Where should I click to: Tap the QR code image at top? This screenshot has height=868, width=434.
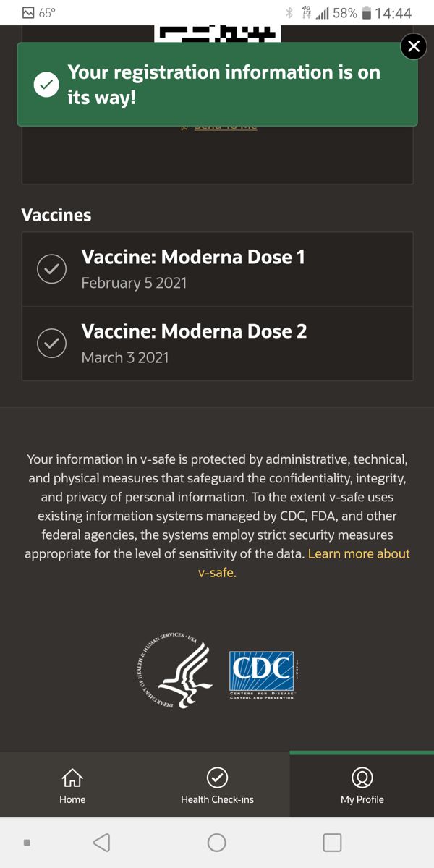pos(218,33)
